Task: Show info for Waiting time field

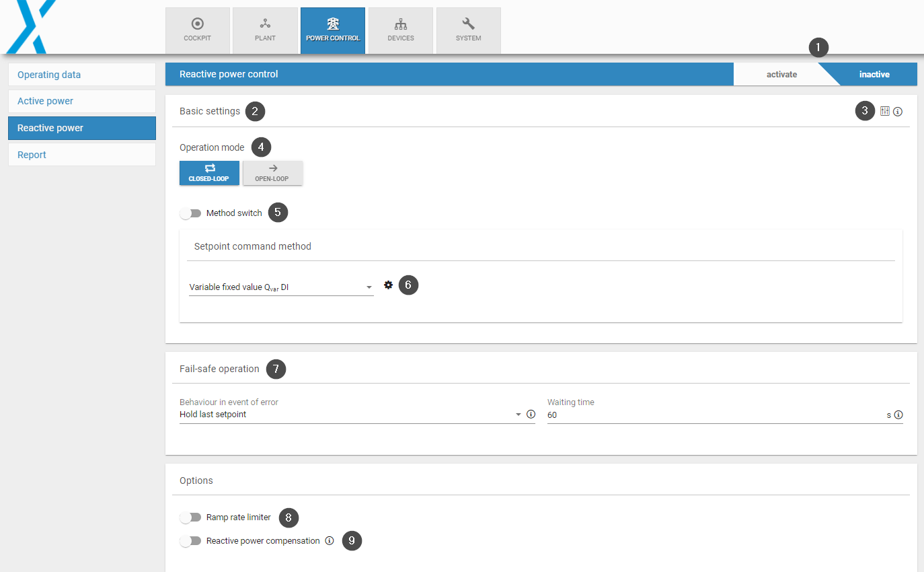Action: point(898,415)
